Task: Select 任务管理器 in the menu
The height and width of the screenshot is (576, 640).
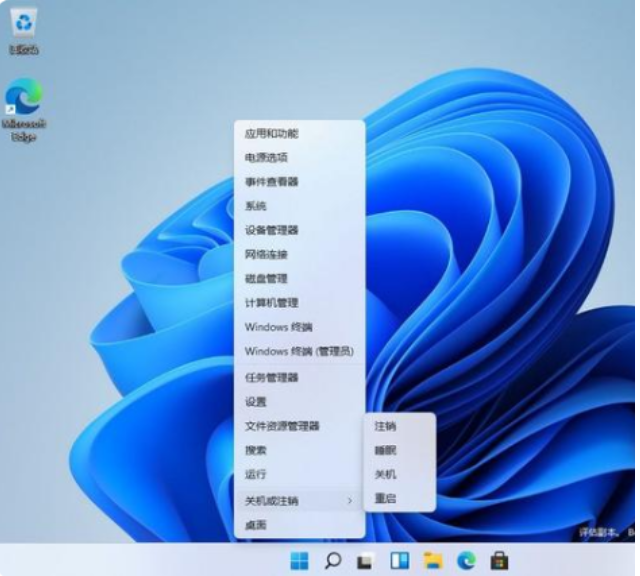Action: click(271, 378)
